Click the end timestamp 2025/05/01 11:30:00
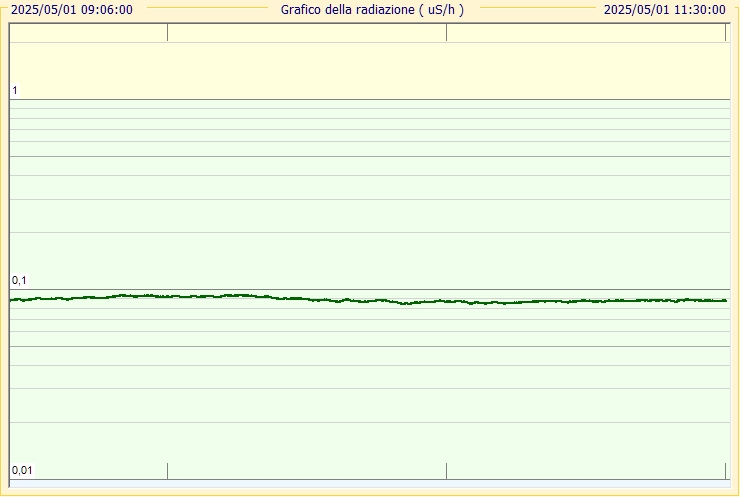The image size is (740, 497). pyautogui.click(x=664, y=9)
